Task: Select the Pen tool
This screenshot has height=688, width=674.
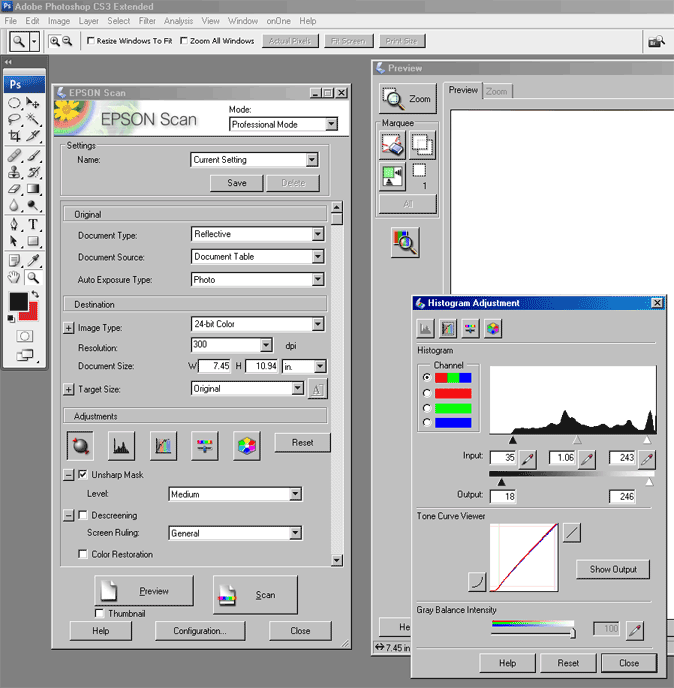Action: 14,224
